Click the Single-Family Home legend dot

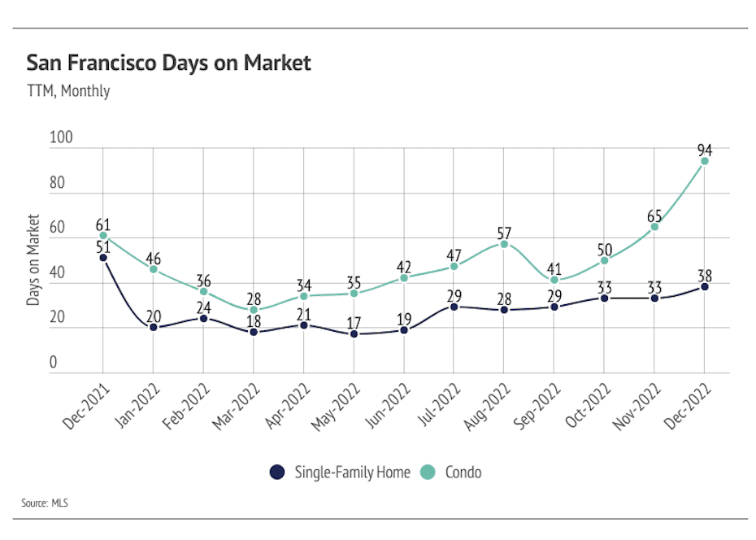coord(277,472)
